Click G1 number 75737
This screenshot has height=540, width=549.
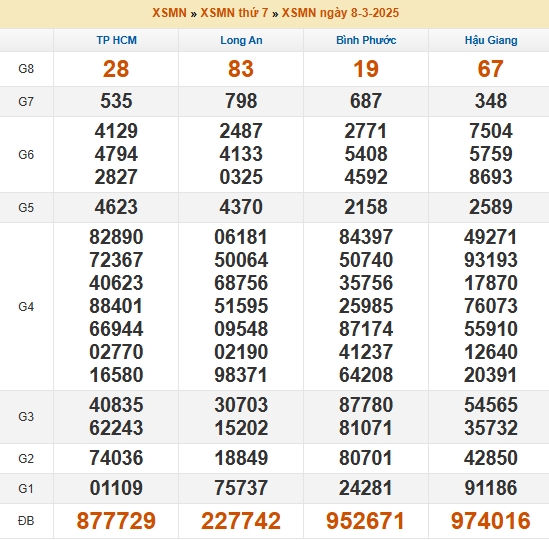(241, 488)
